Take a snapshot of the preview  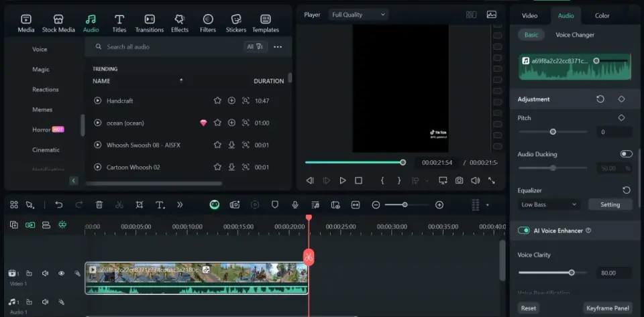pos(459,180)
